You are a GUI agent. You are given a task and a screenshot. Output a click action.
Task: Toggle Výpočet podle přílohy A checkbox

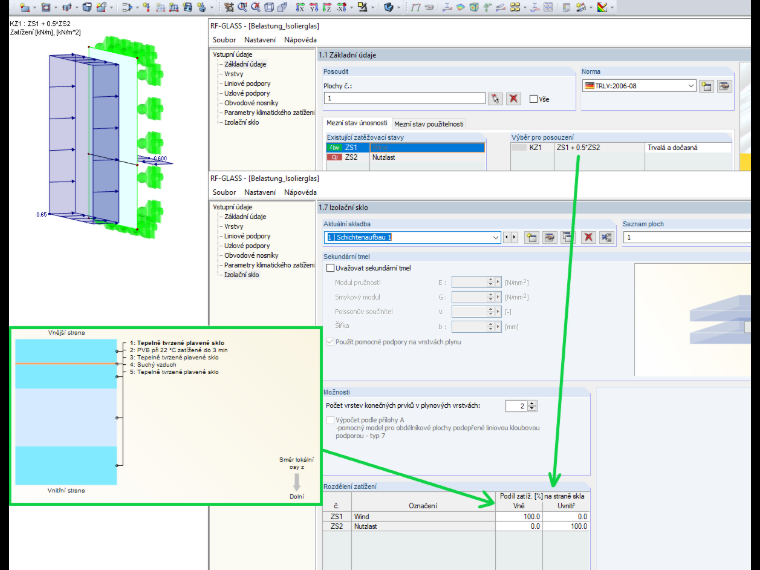[330, 420]
